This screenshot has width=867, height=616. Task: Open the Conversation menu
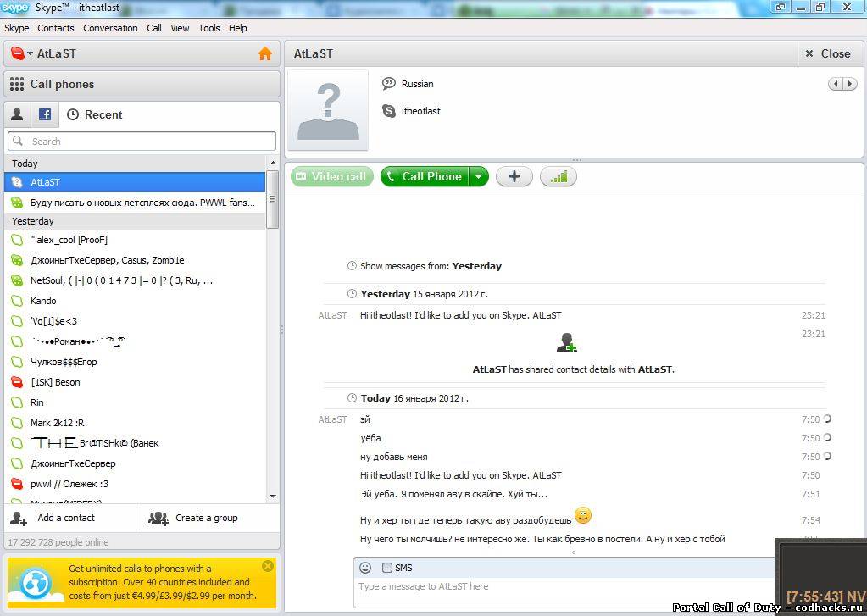point(110,28)
